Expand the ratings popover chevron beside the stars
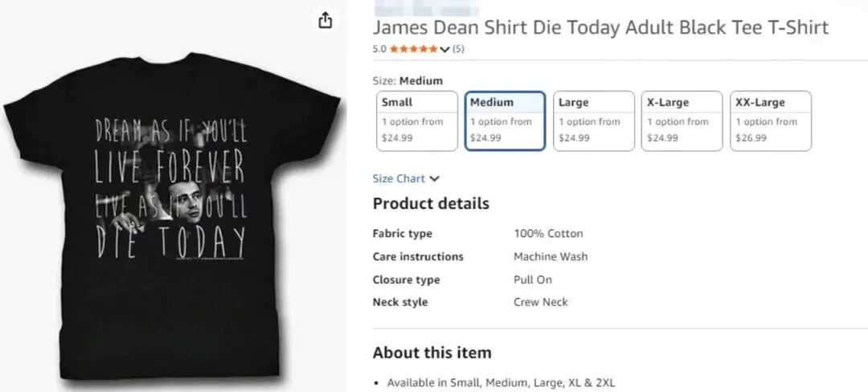This screenshot has width=868, height=392. [x=444, y=49]
